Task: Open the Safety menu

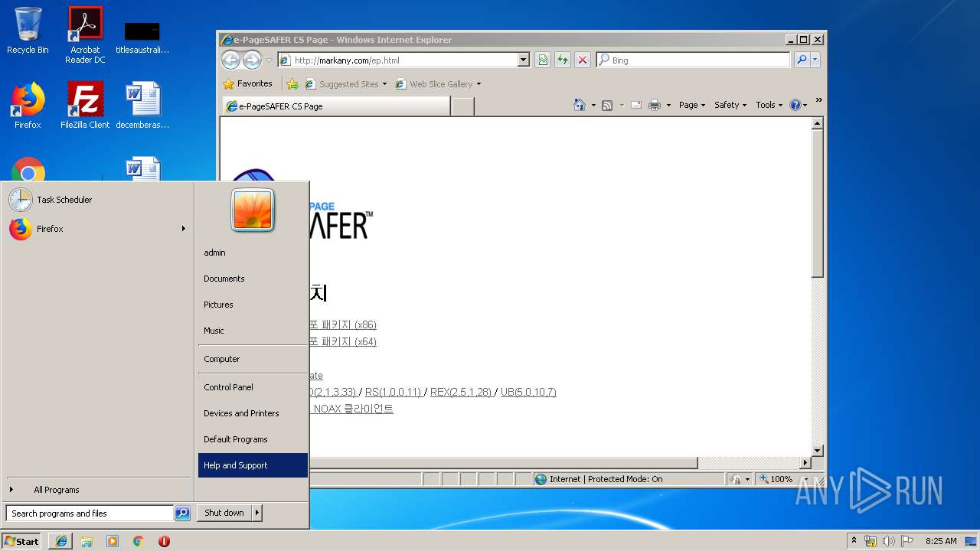Action: [x=730, y=105]
